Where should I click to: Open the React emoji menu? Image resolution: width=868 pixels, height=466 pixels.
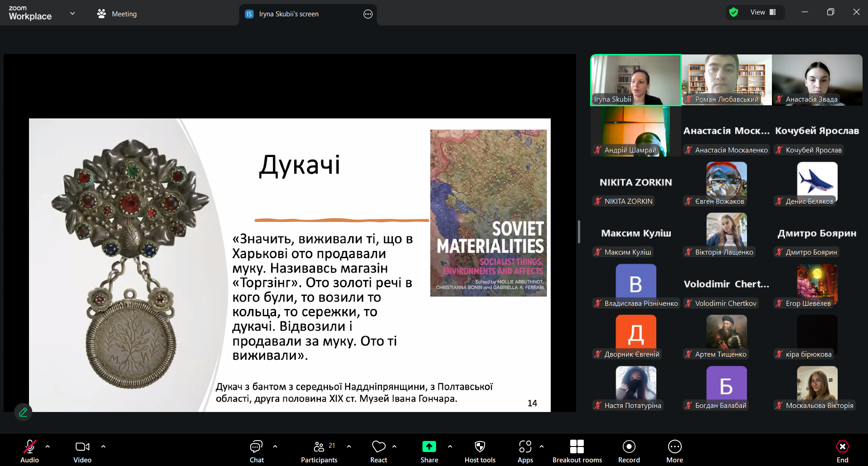(378, 451)
